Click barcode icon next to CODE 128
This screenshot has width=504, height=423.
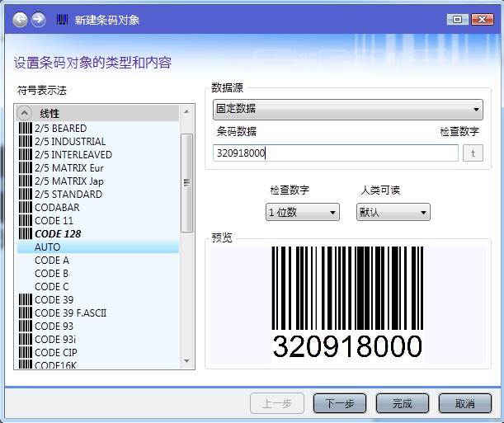coord(26,233)
